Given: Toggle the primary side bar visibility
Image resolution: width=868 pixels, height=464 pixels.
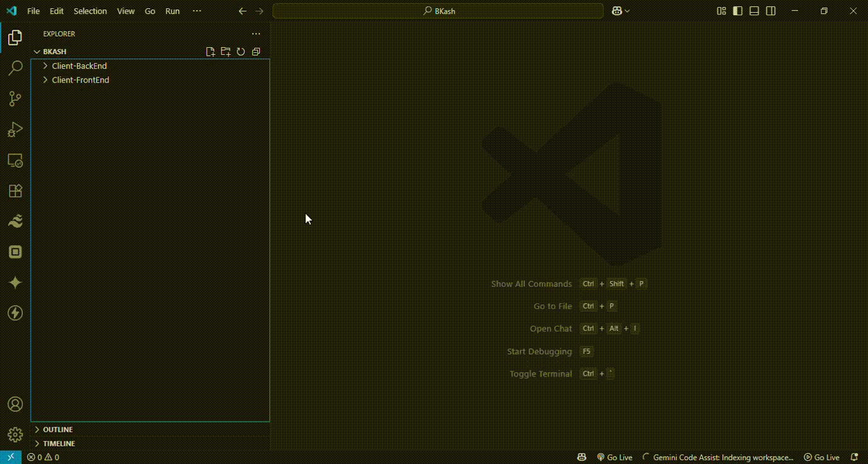Looking at the screenshot, I should (737, 11).
